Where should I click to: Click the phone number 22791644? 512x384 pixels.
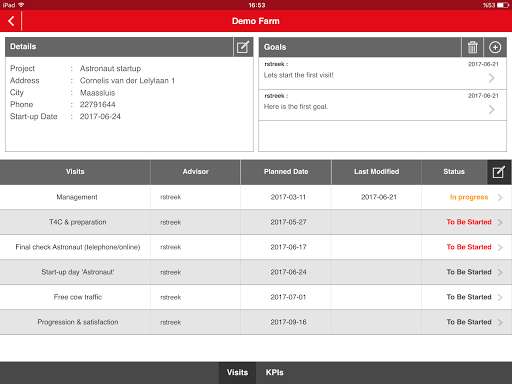coord(98,104)
